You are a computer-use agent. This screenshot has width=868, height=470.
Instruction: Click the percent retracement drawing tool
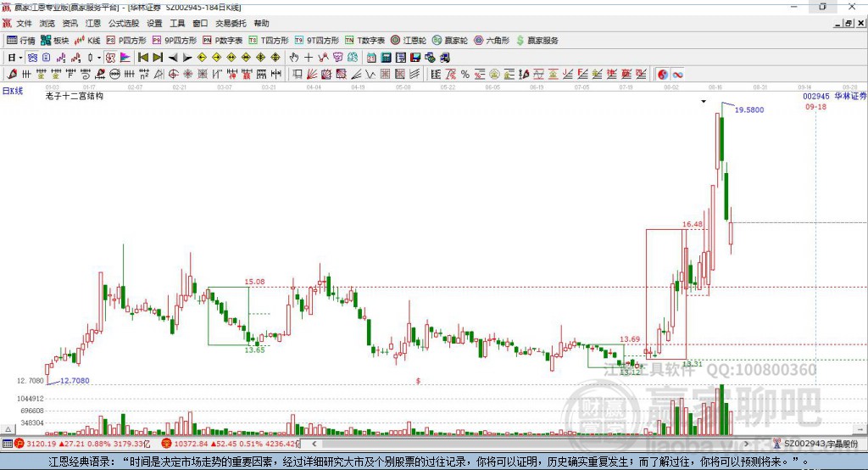pos(465,75)
